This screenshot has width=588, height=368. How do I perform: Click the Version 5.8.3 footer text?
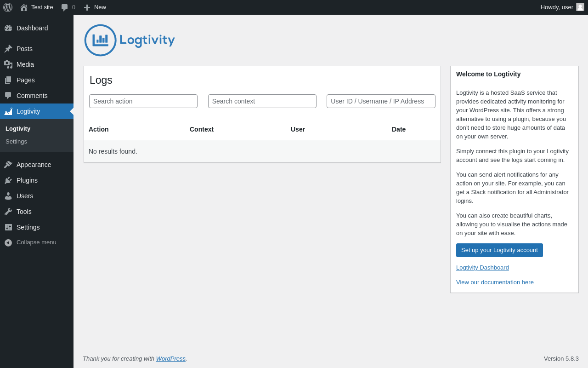[561, 359]
